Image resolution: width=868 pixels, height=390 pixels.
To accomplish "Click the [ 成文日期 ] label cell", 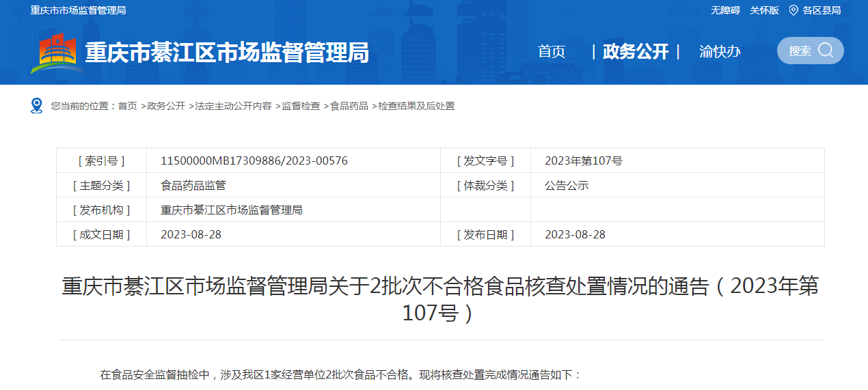I will pos(102,235).
